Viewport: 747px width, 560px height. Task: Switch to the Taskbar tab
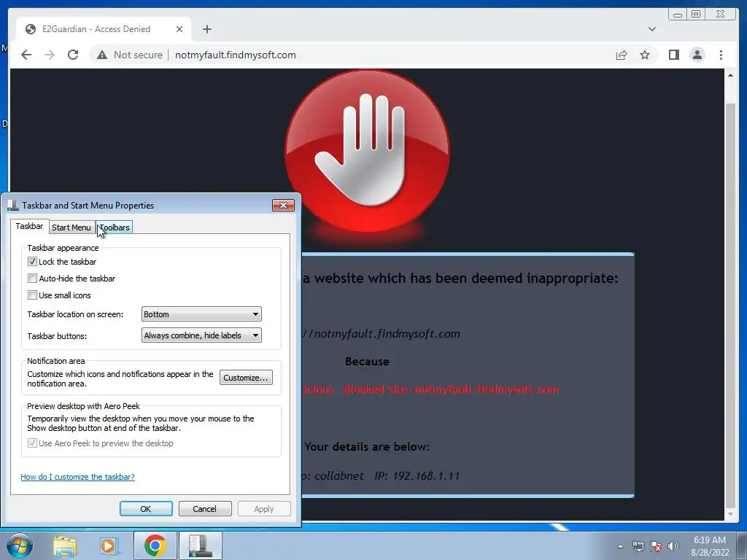pyautogui.click(x=29, y=226)
